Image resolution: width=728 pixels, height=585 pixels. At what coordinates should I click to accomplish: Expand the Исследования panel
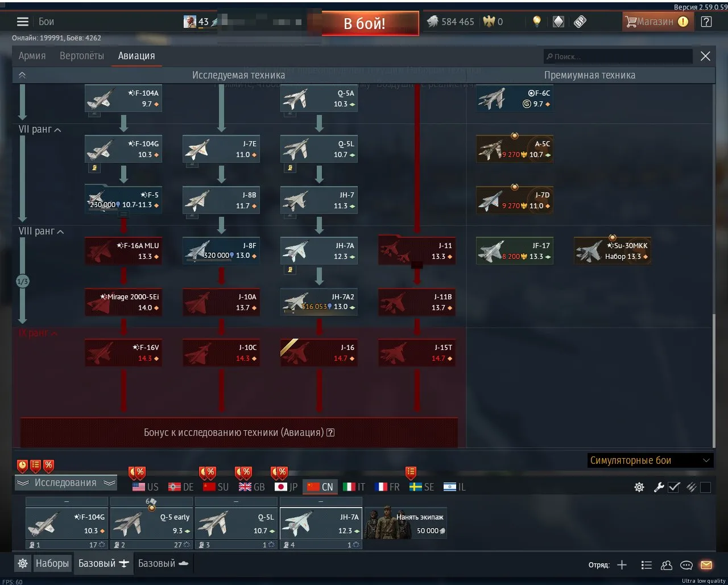pyautogui.click(x=66, y=483)
